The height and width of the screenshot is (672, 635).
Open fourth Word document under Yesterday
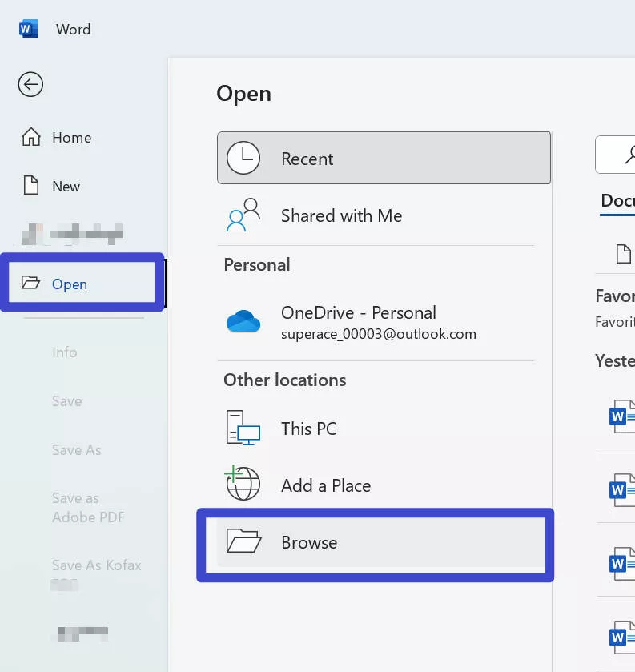pyautogui.click(x=622, y=638)
